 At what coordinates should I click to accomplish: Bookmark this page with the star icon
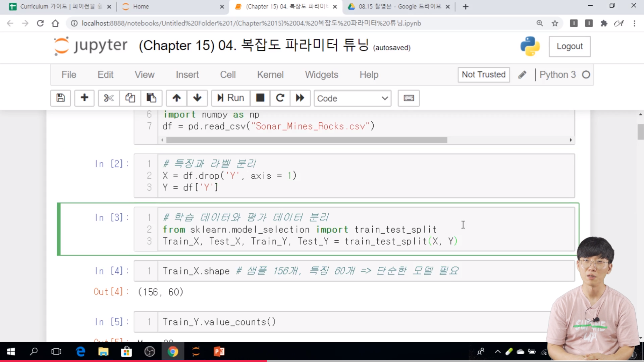pyautogui.click(x=555, y=23)
